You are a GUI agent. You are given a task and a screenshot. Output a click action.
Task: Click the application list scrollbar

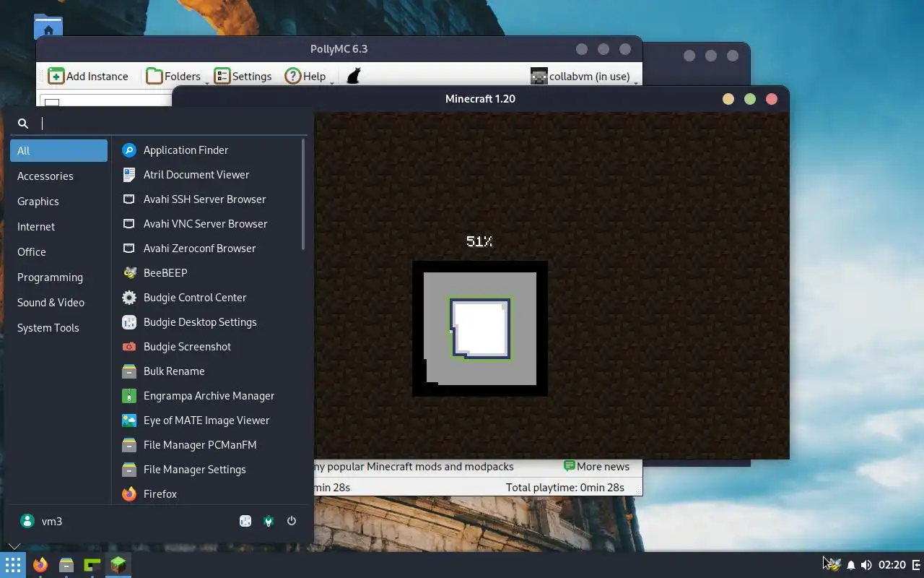click(x=303, y=195)
